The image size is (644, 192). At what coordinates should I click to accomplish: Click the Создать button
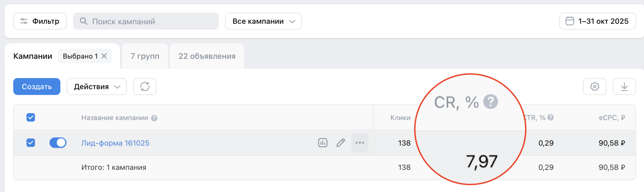pos(37,87)
